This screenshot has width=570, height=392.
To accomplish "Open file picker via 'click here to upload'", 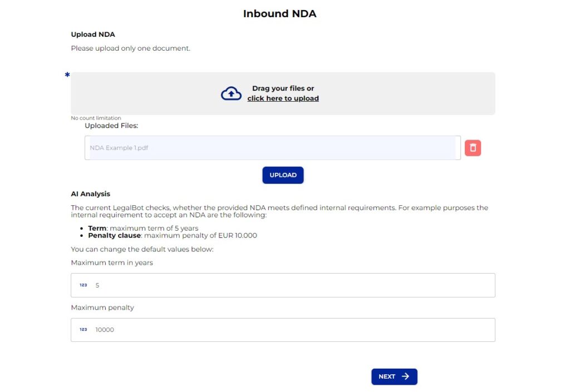I will [283, 98].
